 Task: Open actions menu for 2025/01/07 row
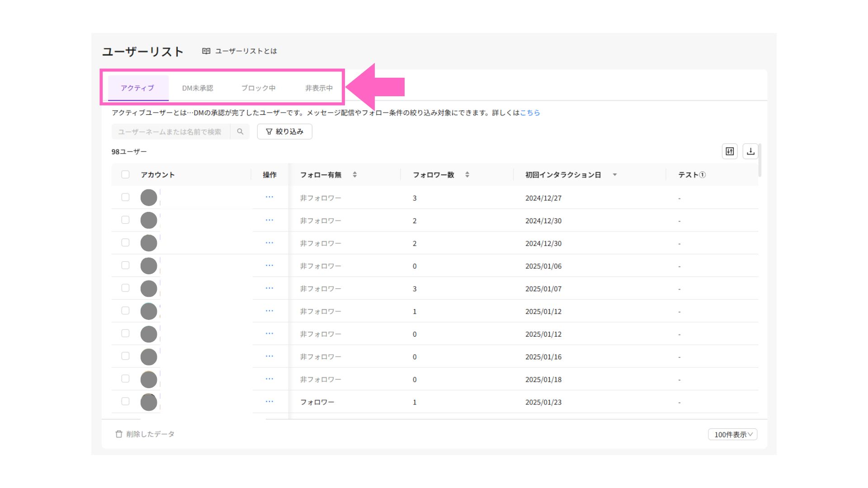(269, 288)
